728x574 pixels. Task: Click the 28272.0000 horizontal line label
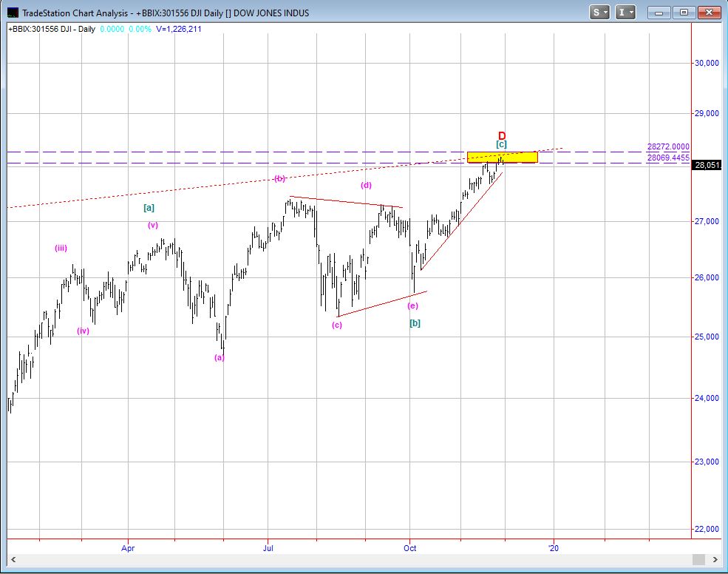click(x=667, y=147)
